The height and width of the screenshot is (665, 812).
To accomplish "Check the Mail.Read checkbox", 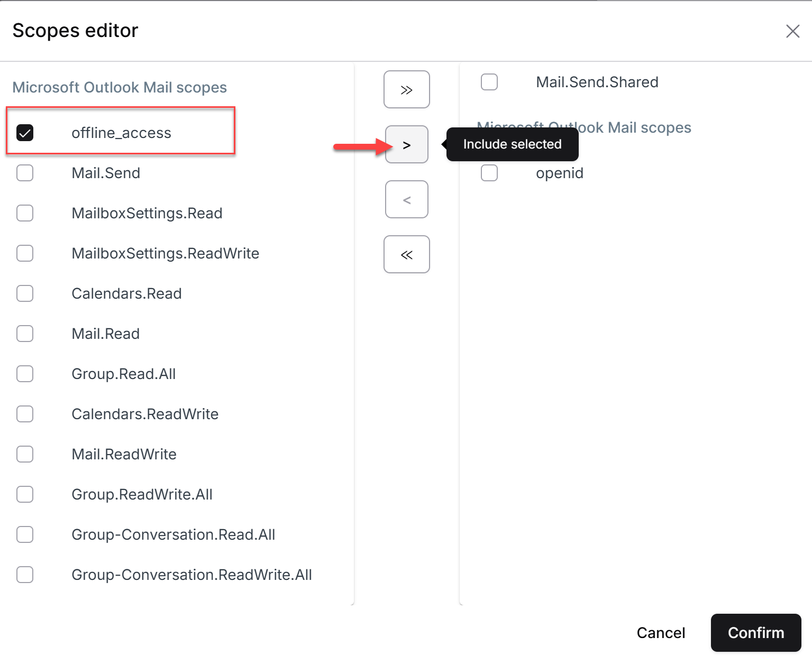I will coord(25,334).
